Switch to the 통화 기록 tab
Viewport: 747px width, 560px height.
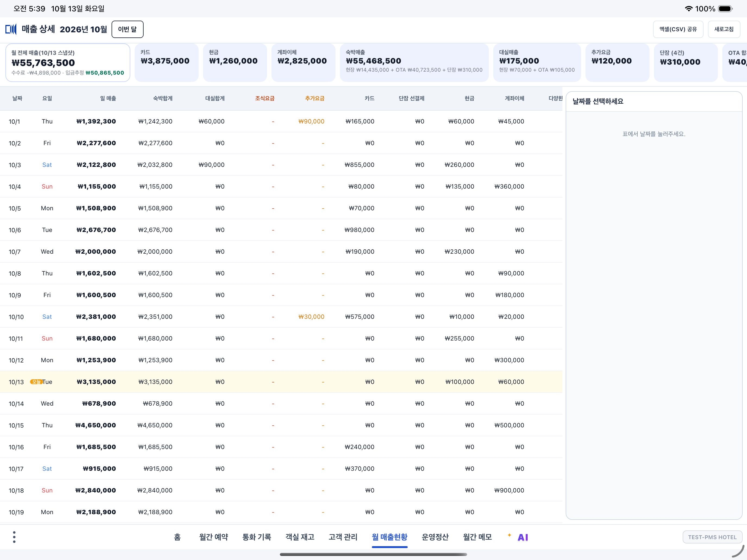[257, 537]
